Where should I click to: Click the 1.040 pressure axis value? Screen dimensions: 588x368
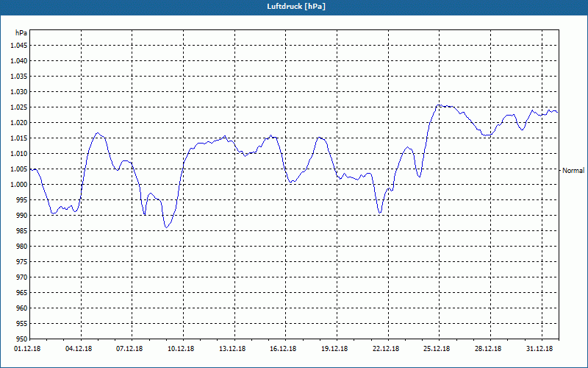[x=20, y=61]
